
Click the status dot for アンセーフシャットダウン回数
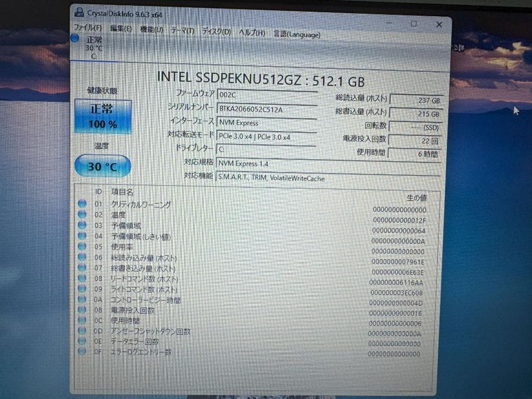tap(81, 332)
